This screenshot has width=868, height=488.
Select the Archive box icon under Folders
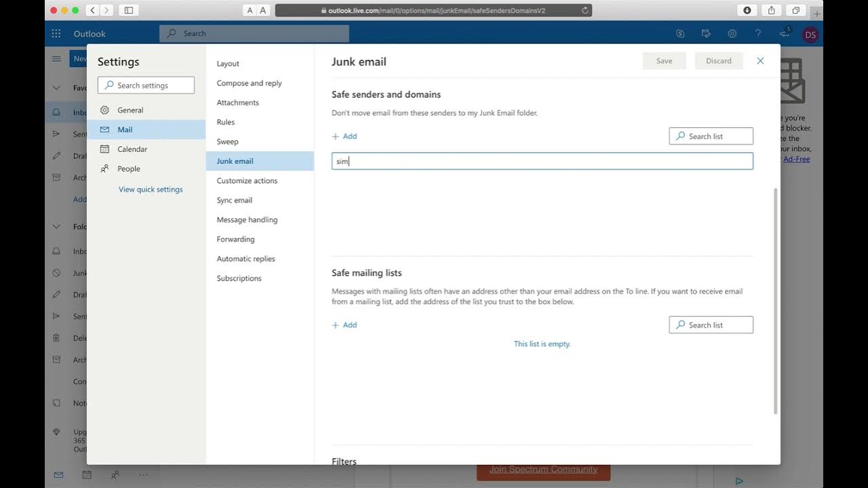[57, 360]
